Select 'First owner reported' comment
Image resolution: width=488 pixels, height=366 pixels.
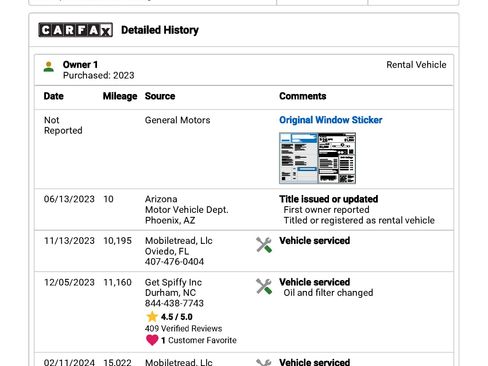326,210
